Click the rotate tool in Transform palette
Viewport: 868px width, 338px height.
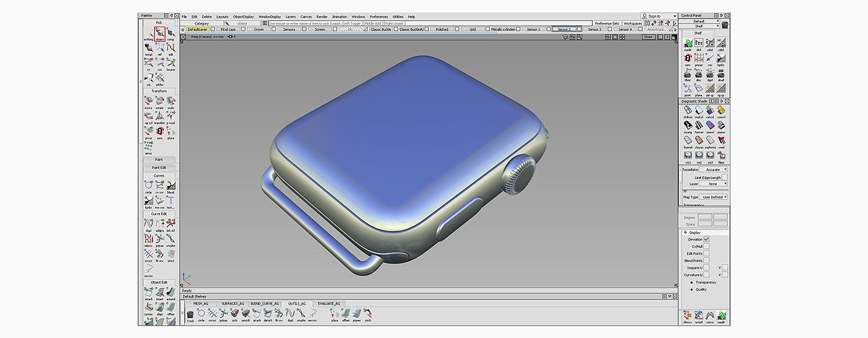159,100
